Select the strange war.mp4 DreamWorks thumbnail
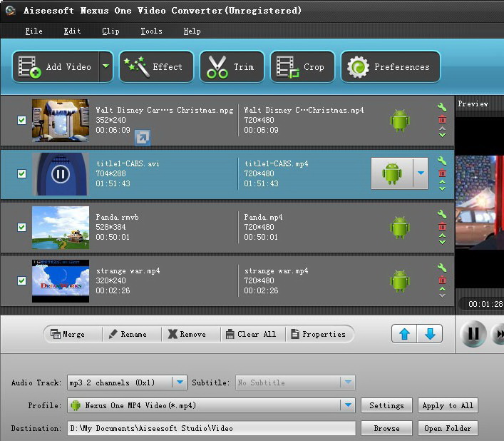The height and width of the screenshot is (441, 504). pos(61,281)
